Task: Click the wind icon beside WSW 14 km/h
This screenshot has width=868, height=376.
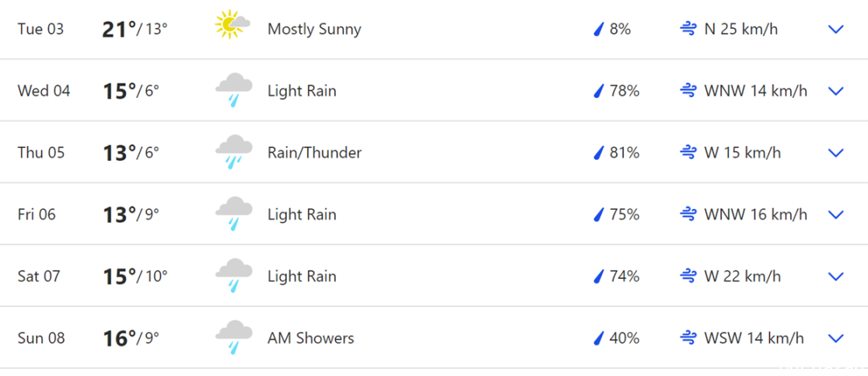Action: point(687,337)
